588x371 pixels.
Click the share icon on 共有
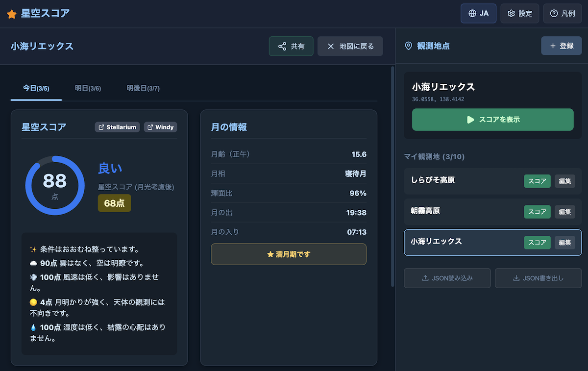pyautogui.click(x=282, y=46)
